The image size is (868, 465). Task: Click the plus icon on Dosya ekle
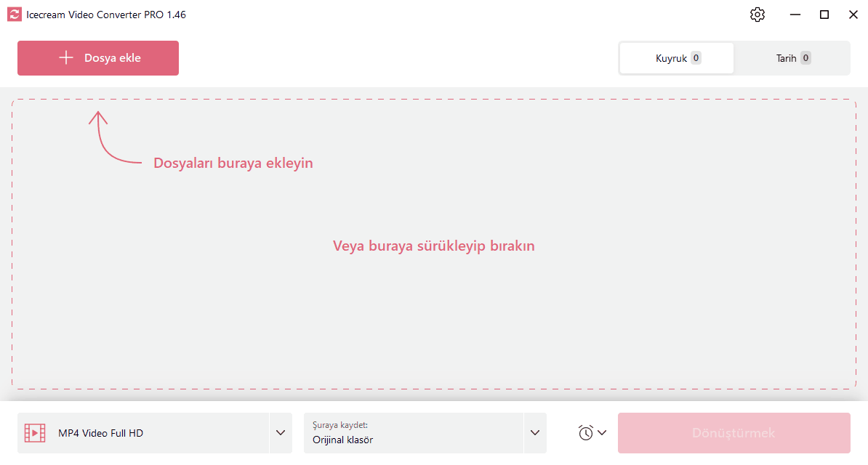66,57
